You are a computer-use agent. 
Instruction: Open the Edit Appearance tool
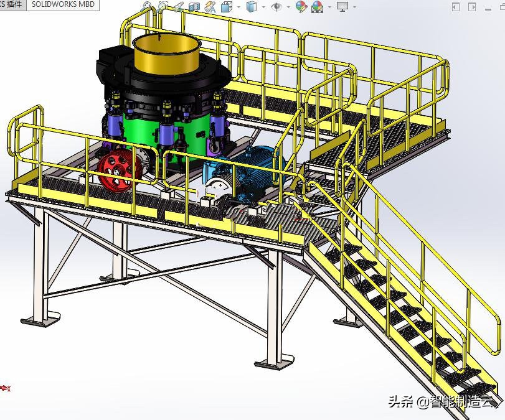(301, 6)
